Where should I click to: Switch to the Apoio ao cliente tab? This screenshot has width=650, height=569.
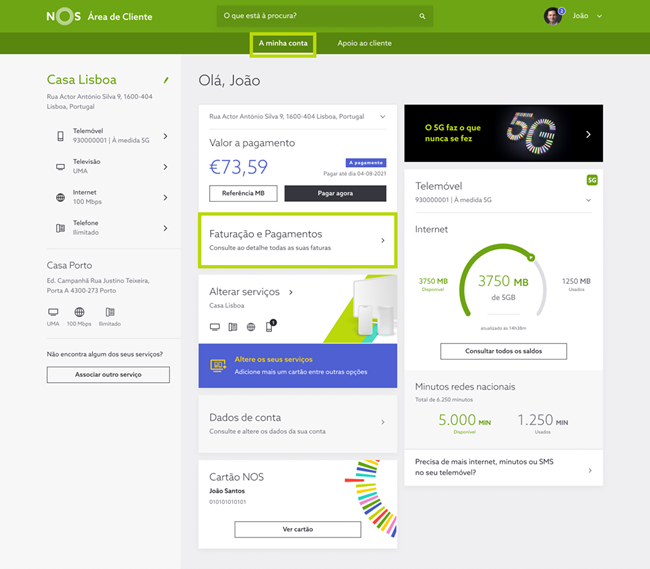364,43
